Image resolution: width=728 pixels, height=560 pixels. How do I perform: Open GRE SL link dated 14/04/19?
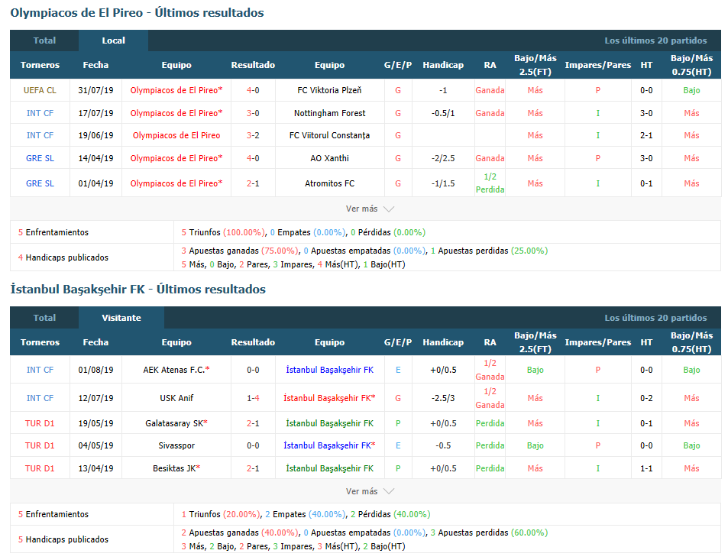(x=40, y=158)
